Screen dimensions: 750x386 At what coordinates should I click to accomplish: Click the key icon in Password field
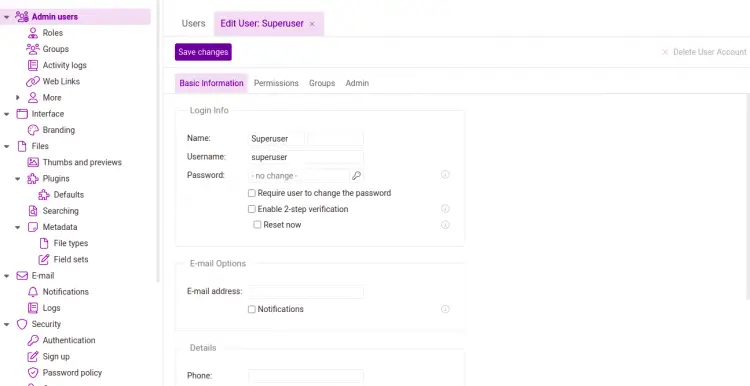point(356,176)
